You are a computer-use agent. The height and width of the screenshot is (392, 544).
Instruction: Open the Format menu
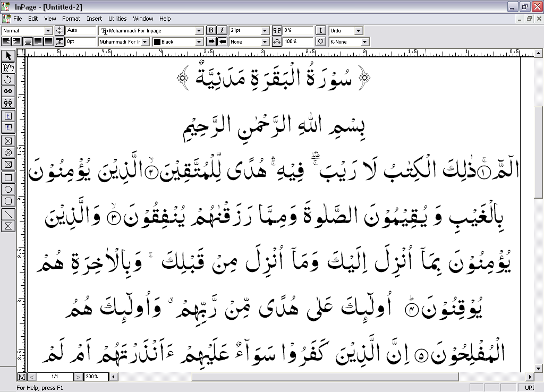[x=71, y=18]
